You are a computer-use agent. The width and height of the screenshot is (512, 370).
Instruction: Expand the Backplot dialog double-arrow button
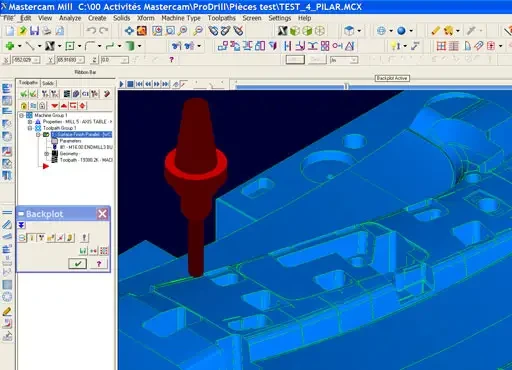pos(21,225)
